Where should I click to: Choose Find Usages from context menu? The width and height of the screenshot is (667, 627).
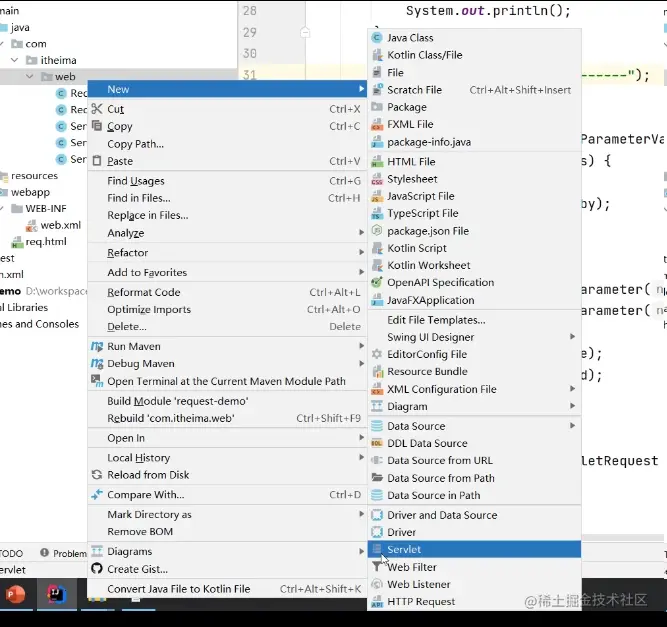pos(227,181)
